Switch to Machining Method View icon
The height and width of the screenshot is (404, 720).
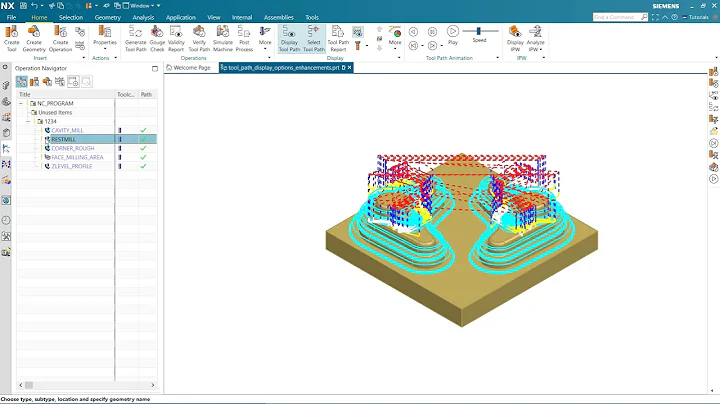(60, 82)
